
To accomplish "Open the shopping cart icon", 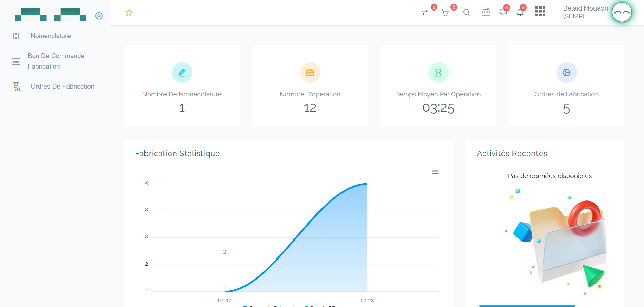I will [445, 13].
